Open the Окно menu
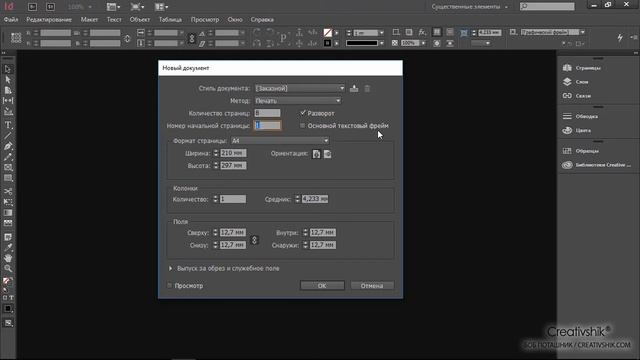This screenshot has height=360, width=640. coord(235,20)
